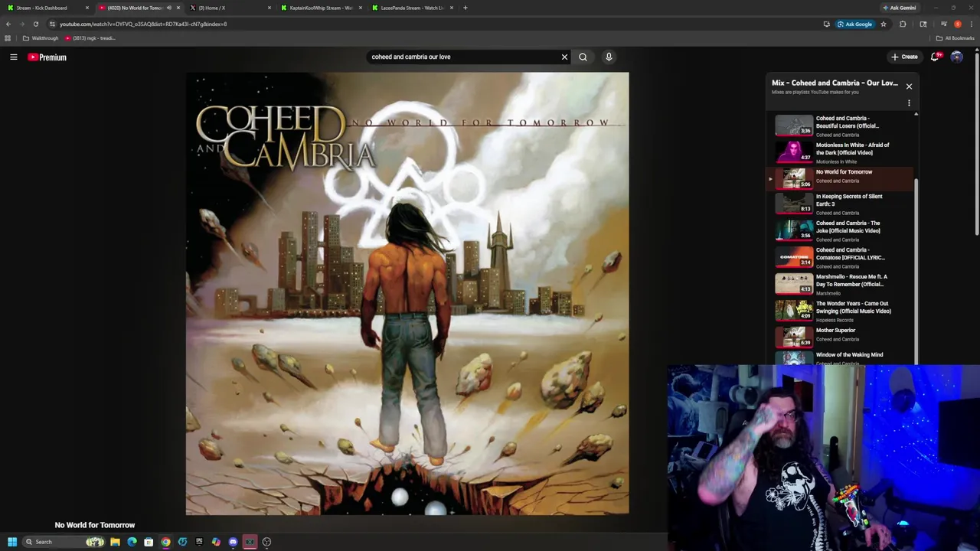Viewport: 980px width, 551px height.
Task: Open Chrome three-dot menu
Action: (971, 24)
